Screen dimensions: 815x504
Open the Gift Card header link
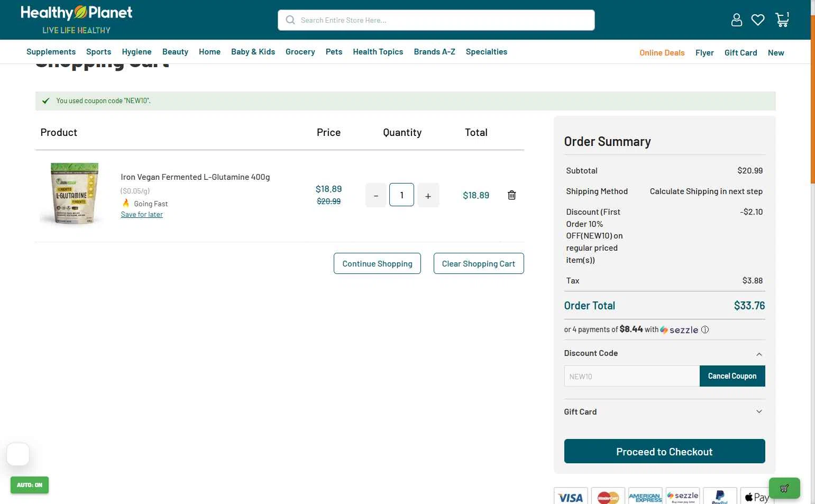740,53
